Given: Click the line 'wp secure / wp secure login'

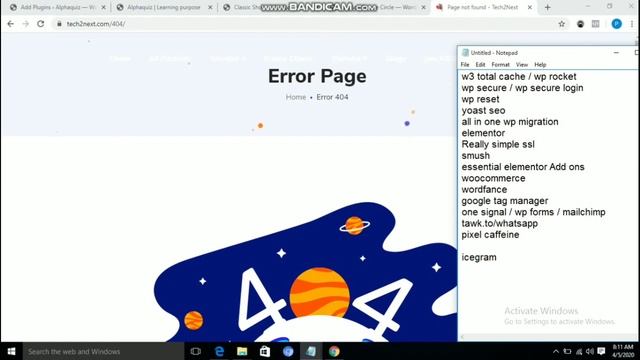Looking at the screenshot, I should pos(522,88).
